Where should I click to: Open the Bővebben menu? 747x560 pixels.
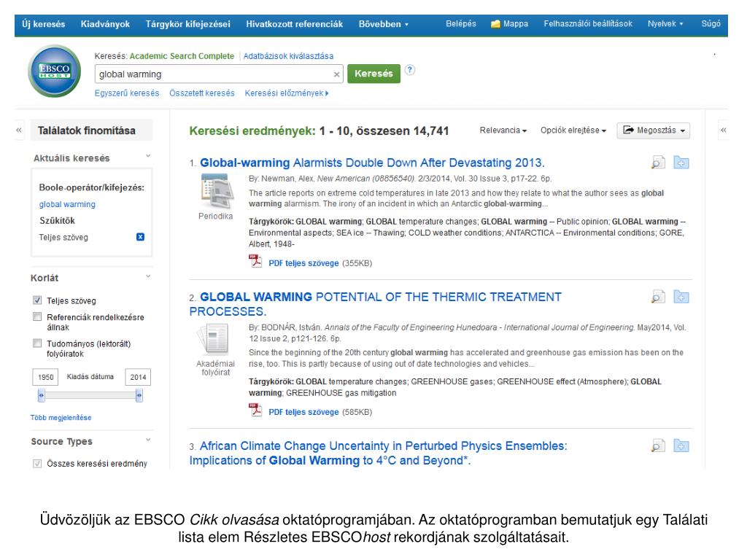pos(384,24)
